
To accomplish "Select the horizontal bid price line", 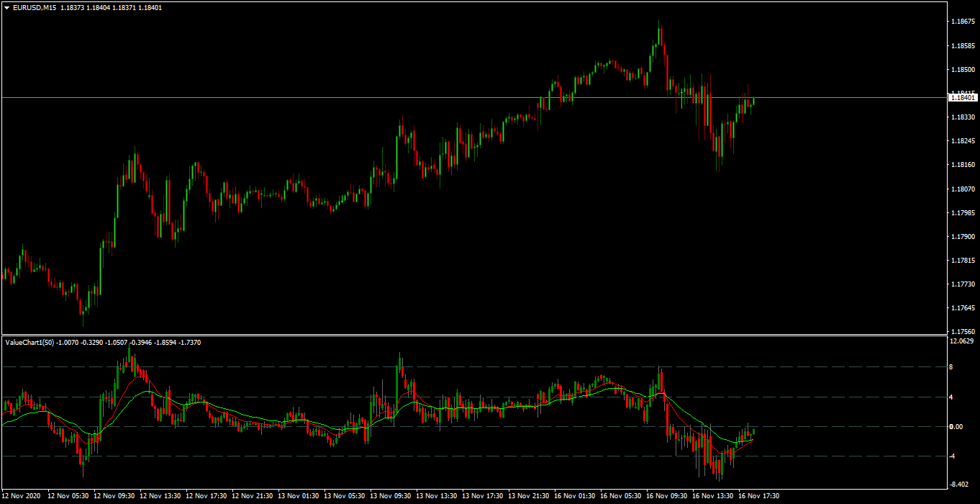I will click(473, 97).
